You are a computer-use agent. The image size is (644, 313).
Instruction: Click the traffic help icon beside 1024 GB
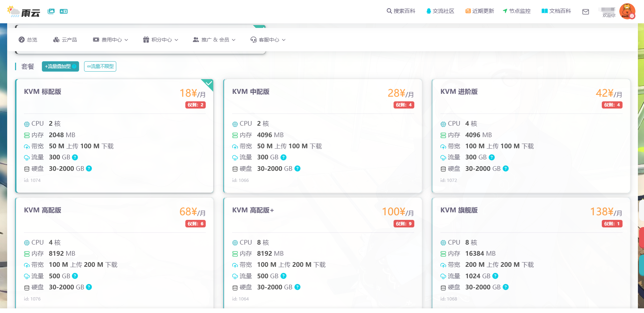coord(496,276)
